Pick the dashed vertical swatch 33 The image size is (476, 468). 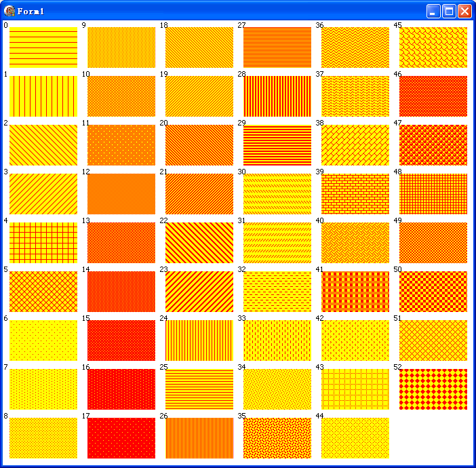coord(277,340)
